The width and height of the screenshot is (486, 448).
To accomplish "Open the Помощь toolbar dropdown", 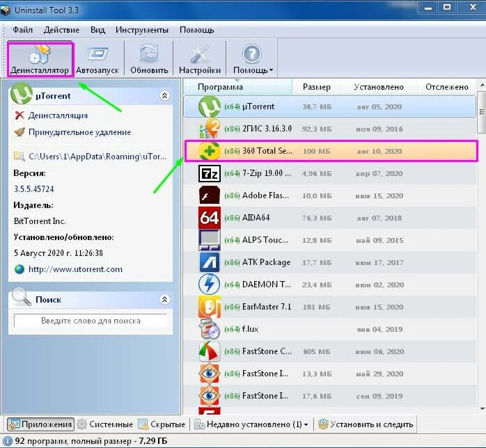I will coord(252,59).
